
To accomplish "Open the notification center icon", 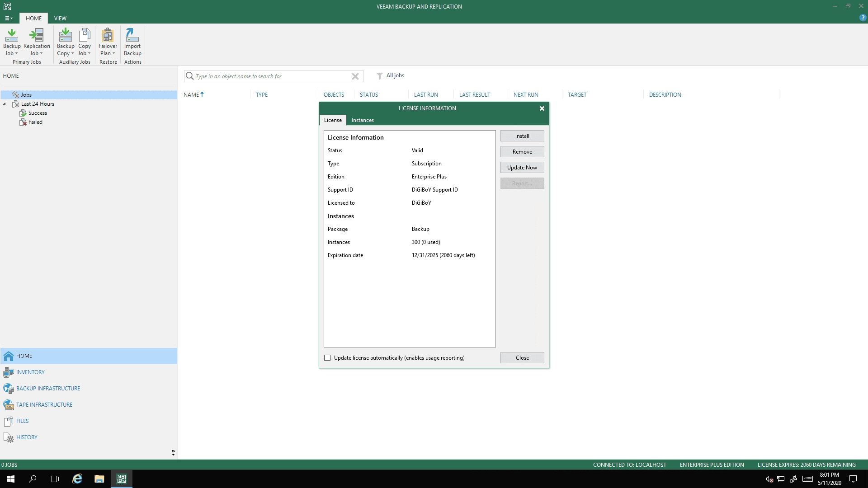I will click(853, 479).
